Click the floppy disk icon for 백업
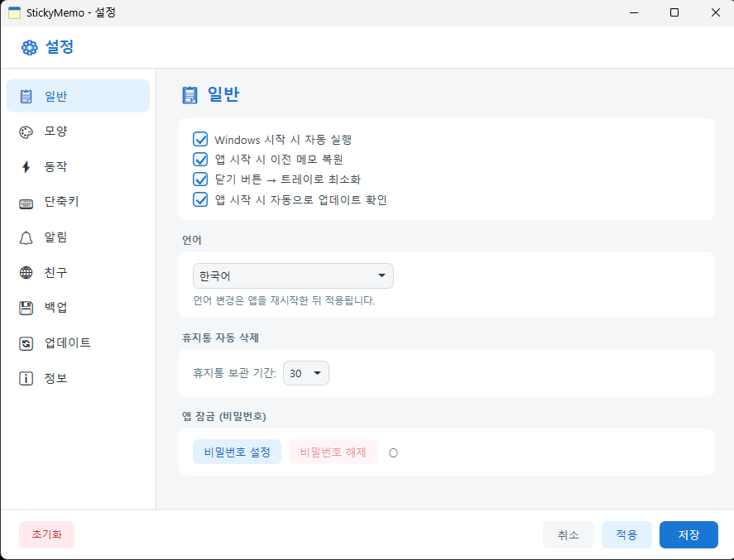734x560 pixels. click(26, 308)
